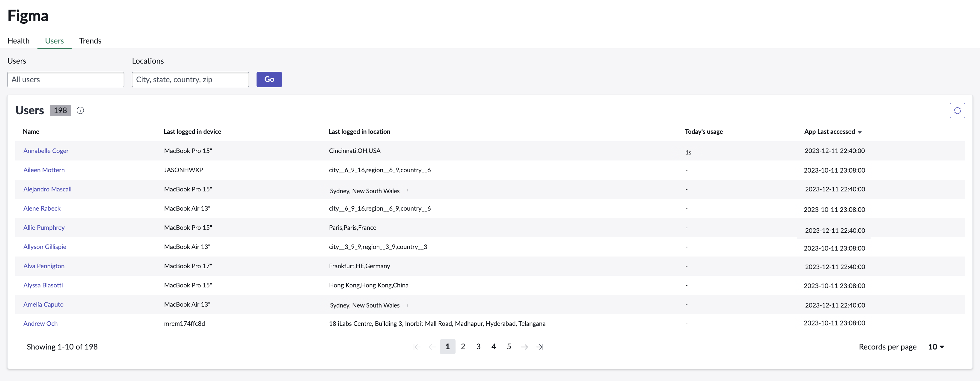Click the 1s usage value
This screenshot has width=980, height=381.
688,152
